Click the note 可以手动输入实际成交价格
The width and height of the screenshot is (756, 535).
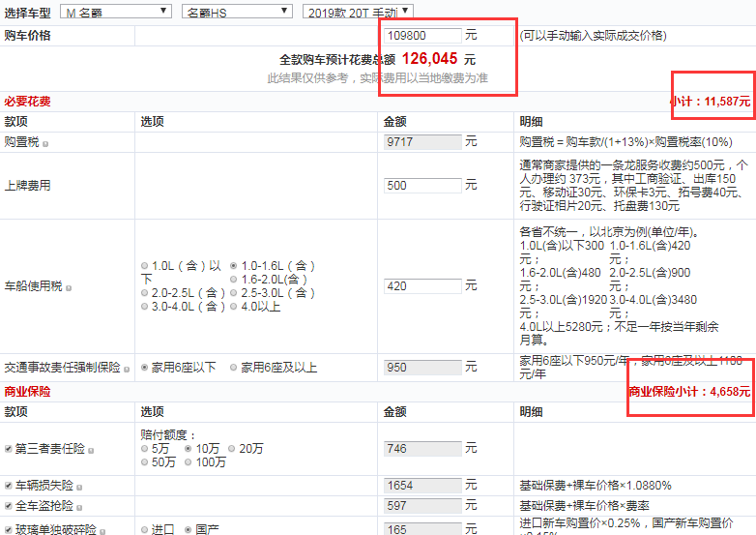(x=593, y=36)
